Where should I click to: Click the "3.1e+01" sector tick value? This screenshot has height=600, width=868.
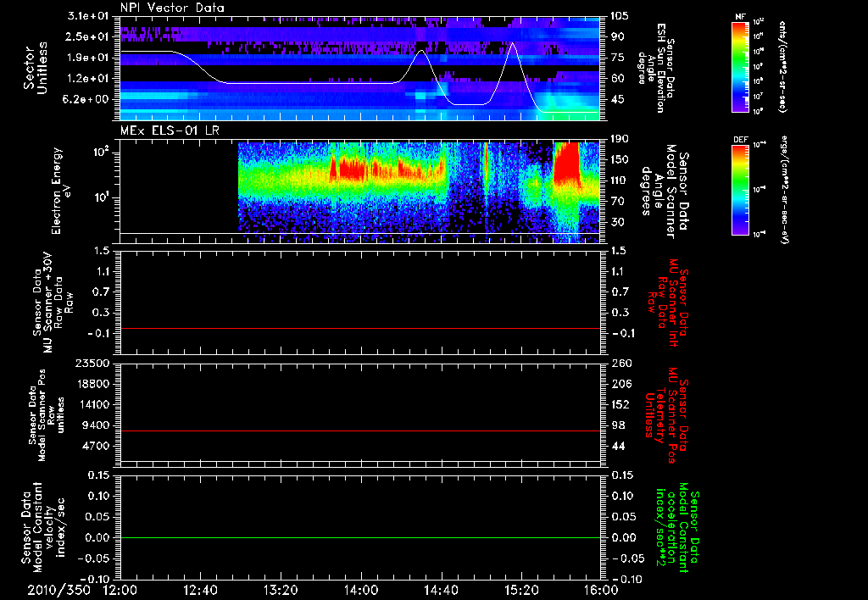[x=88, y=16]
